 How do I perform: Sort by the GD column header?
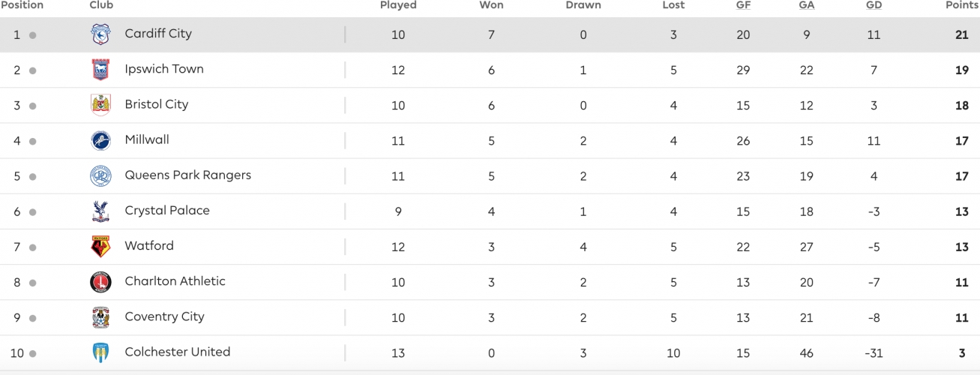(874, 5)
